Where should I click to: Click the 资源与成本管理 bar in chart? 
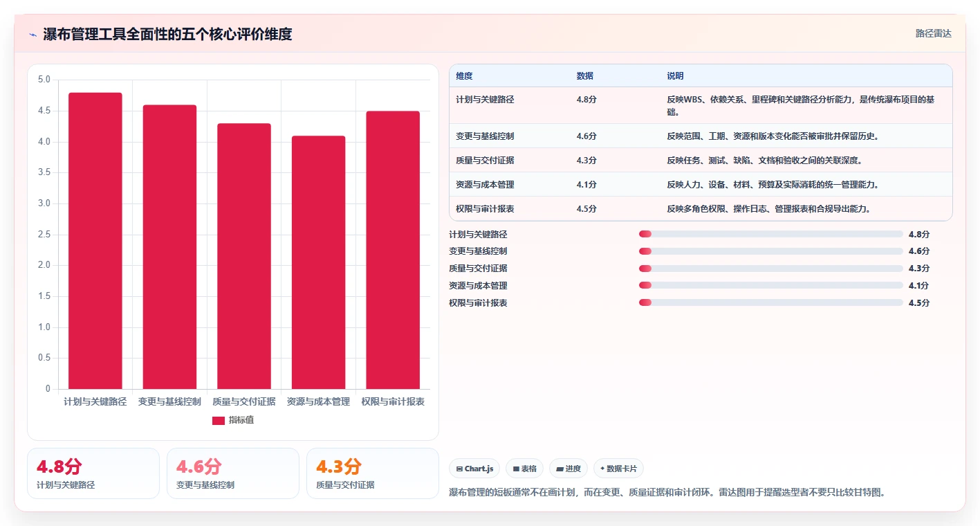[x=318, y=262]
